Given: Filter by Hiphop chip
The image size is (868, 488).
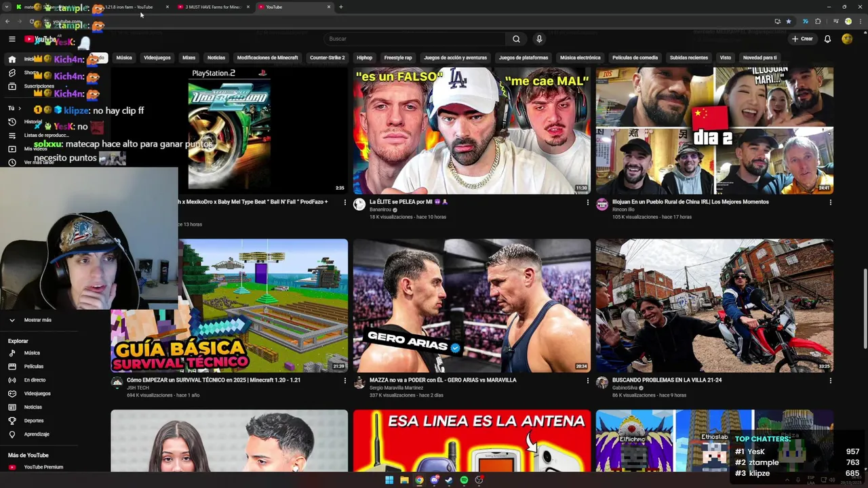Looking at the screenshot, I should (x=365, y=58).
